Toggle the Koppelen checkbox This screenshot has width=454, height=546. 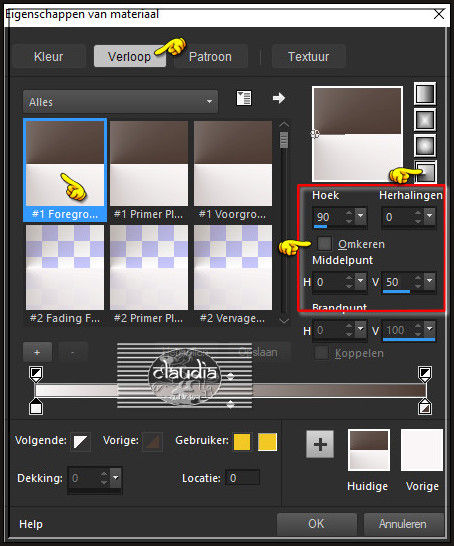pyautogui.click(x=321, y=353)
